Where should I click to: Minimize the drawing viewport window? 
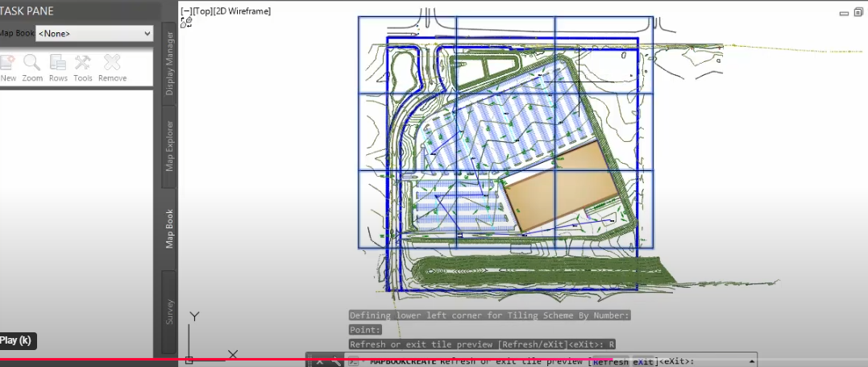point(844,13)
